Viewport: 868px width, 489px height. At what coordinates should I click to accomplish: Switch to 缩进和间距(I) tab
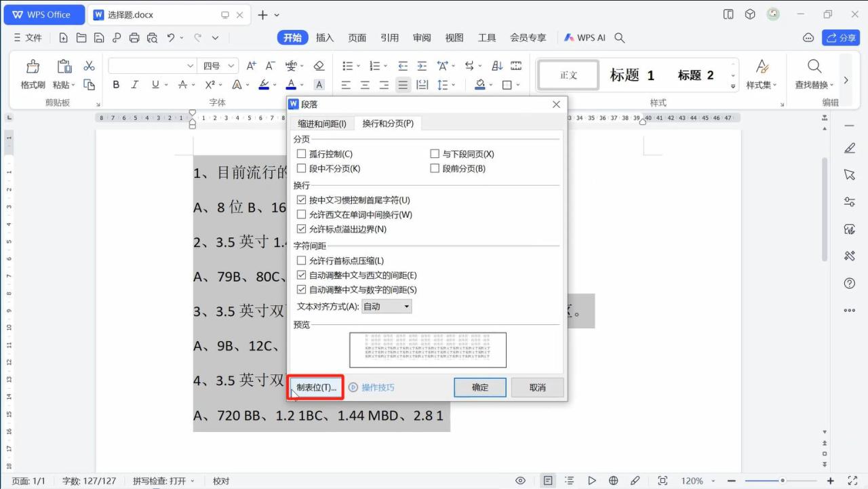click(x=322, y=123)
